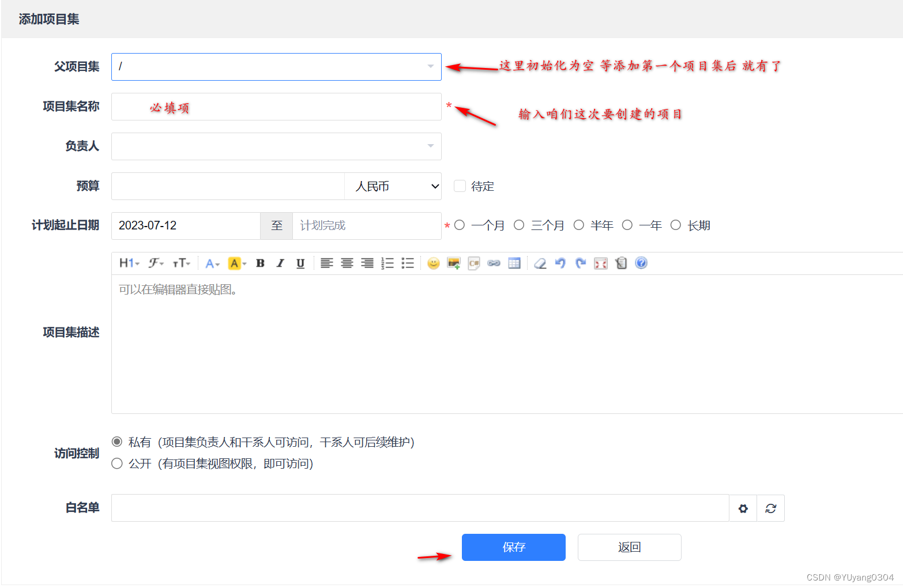The height and width of the screenshot is (588, 903).
Task: Click the 返回 button
Action: tap(630, 547)
